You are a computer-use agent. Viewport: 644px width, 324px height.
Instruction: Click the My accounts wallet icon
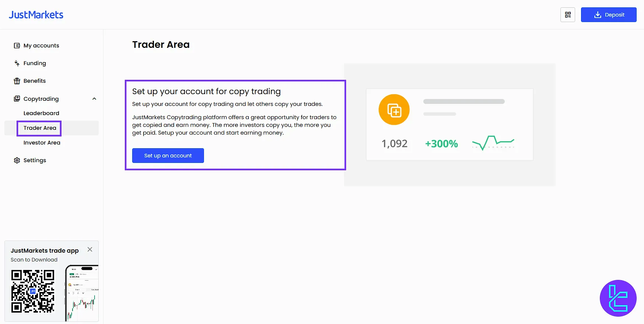(x=17, y=46)
